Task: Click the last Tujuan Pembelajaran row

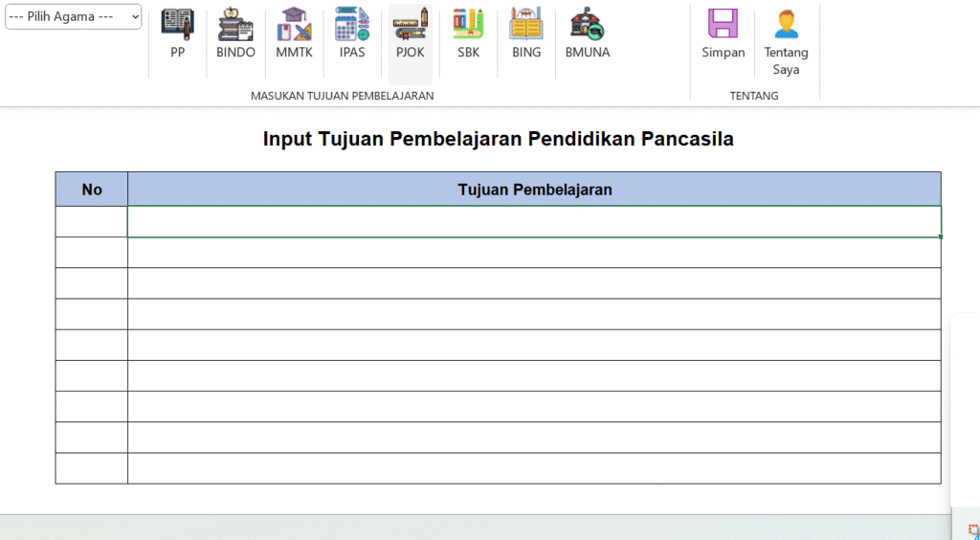Action: 534,468
